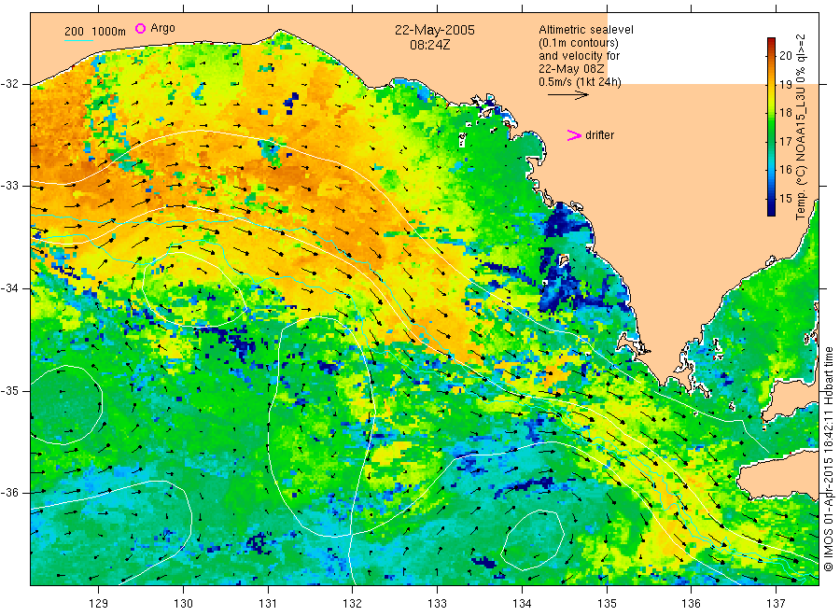Click the temperature color bar legend
The image size is (840, 616).
pos(771,127)
